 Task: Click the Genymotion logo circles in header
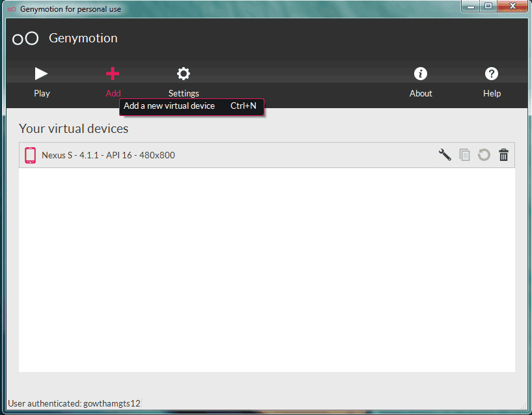click(x=25, y=38)
